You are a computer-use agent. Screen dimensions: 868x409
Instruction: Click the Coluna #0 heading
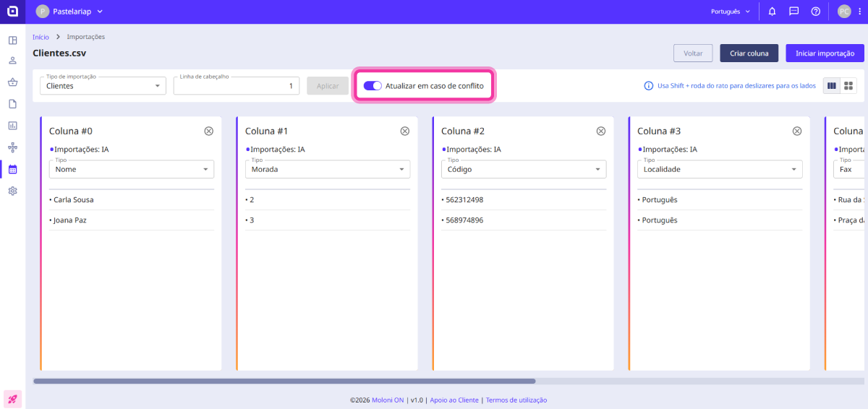click(71, 131)
